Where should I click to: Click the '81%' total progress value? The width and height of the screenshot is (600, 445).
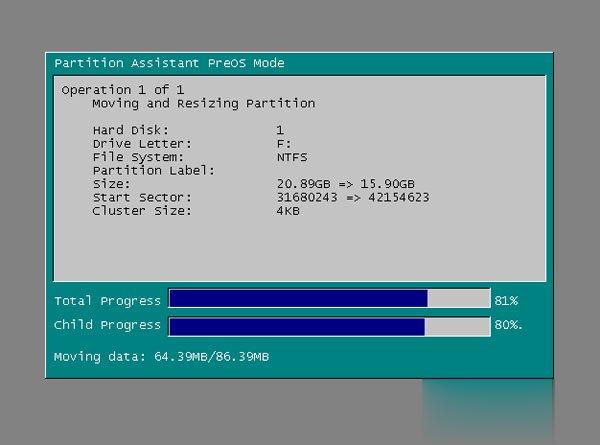(x=506, y=301)
